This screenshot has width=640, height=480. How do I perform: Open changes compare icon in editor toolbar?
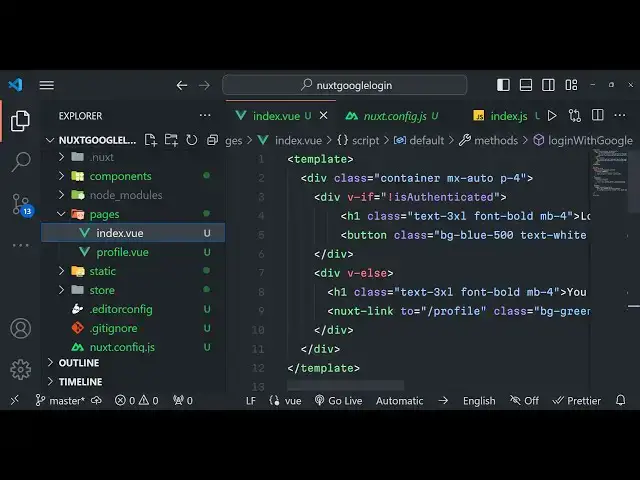pyautogui.click(x=575, y=116)
